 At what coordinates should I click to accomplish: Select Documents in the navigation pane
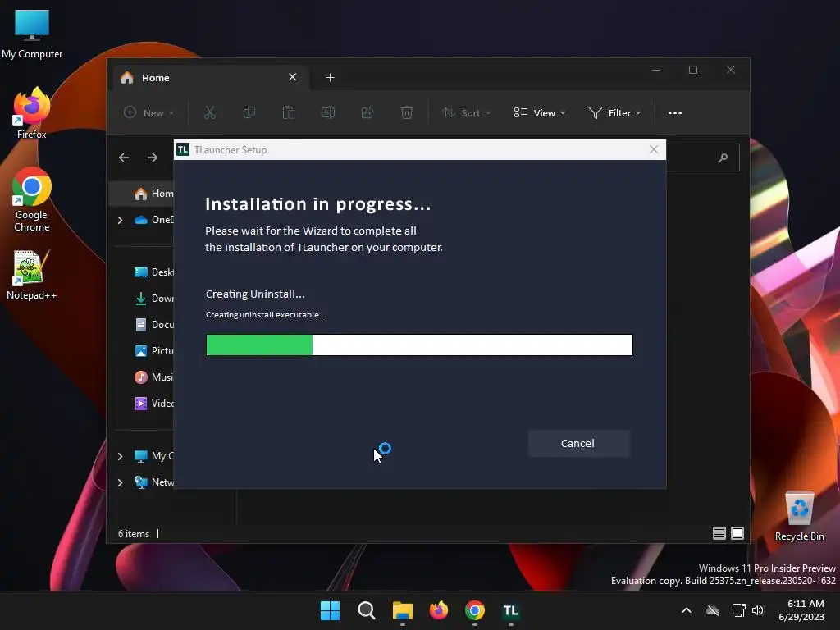coord(153,325)
